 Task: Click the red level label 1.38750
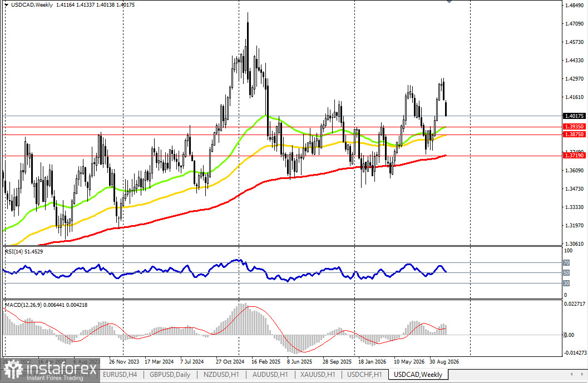(x=574, y=134)
